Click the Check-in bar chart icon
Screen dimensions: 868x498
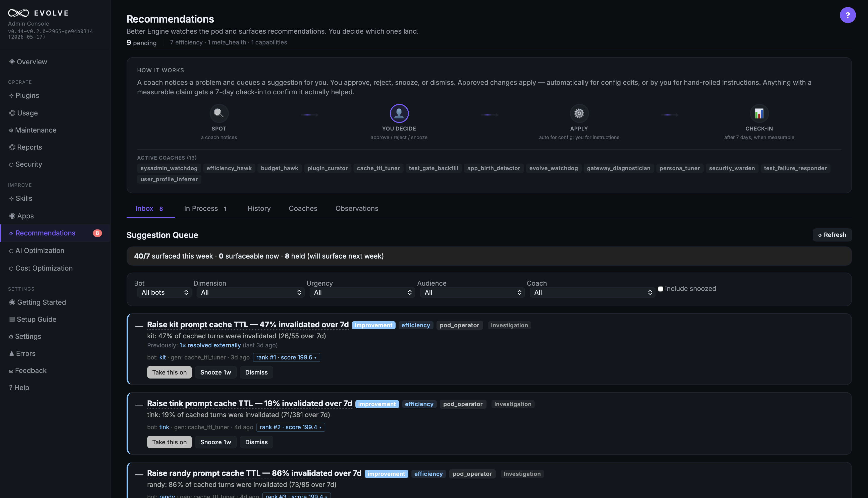tap(759, 113)
